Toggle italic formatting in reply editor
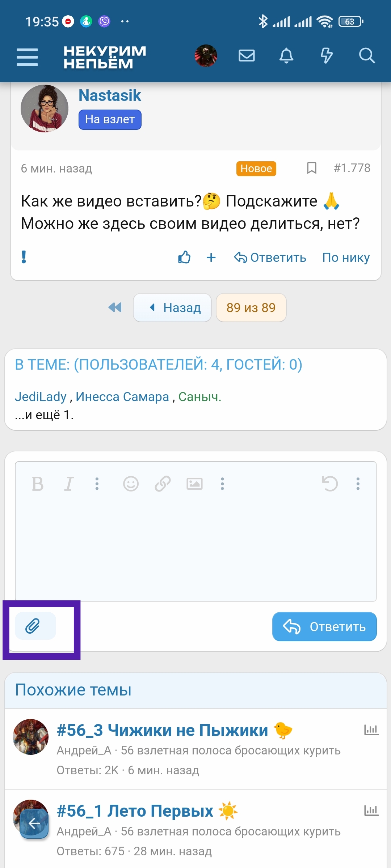This screenshot has width=391, height=868. click(x=69, y=484)
